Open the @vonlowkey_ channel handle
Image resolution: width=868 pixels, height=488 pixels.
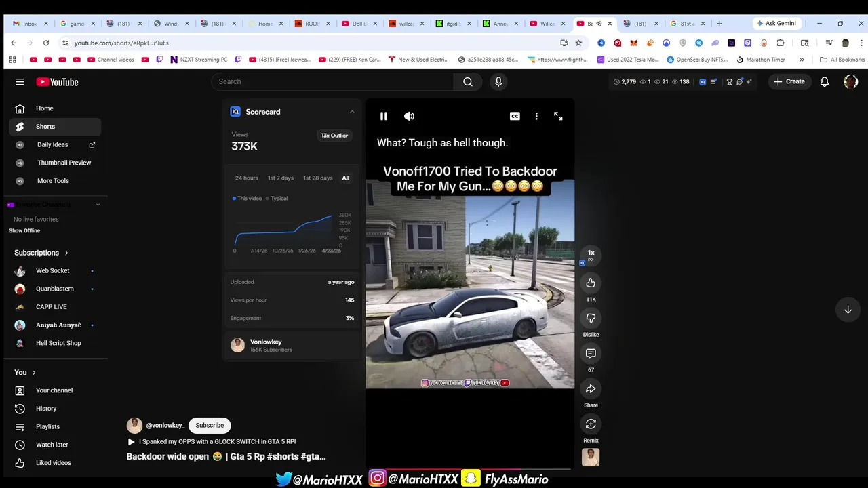(x=165, y=425)
